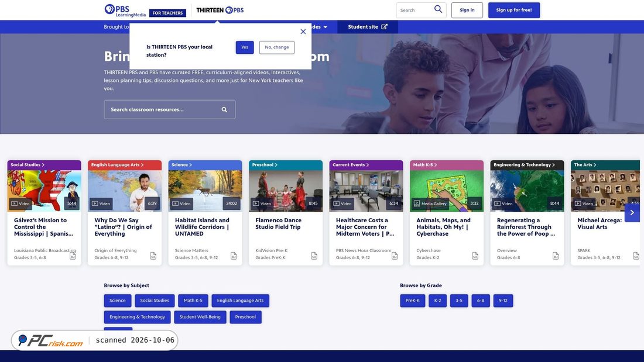Browse by subject: Social Studies

155,301
